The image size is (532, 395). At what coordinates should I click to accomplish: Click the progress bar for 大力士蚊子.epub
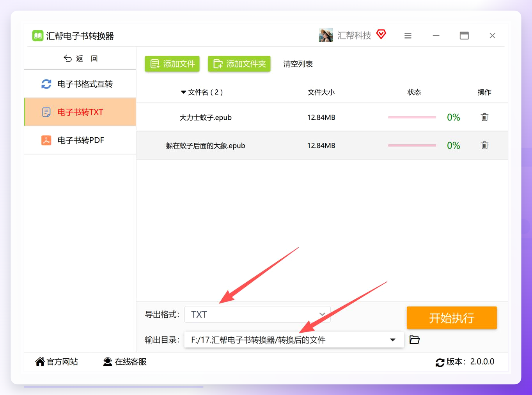click(412, 117)
